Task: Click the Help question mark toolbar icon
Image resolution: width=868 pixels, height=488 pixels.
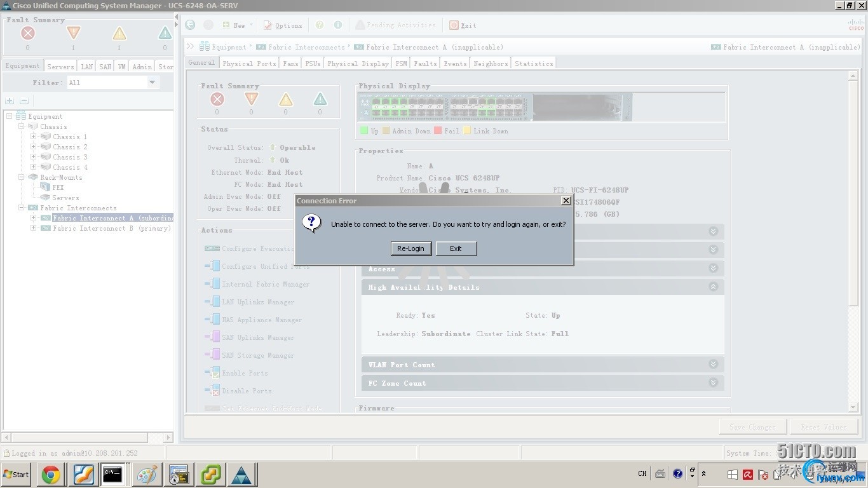Action: point(320,25)
